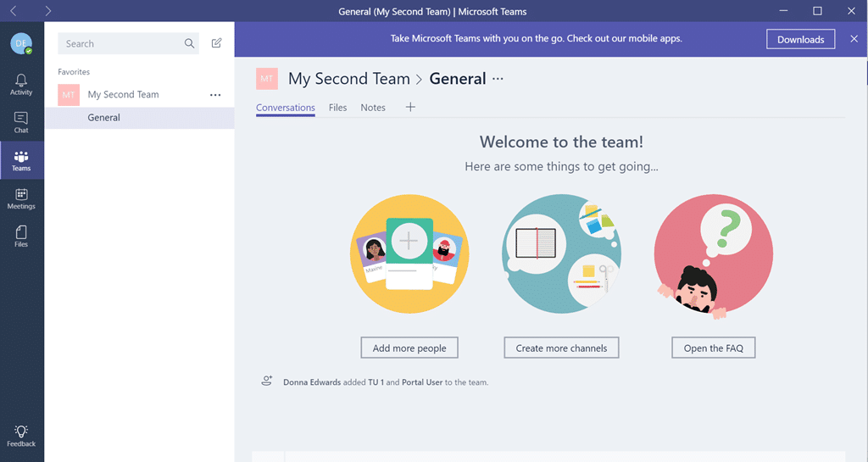Click the Search input field

pos(129,43)
